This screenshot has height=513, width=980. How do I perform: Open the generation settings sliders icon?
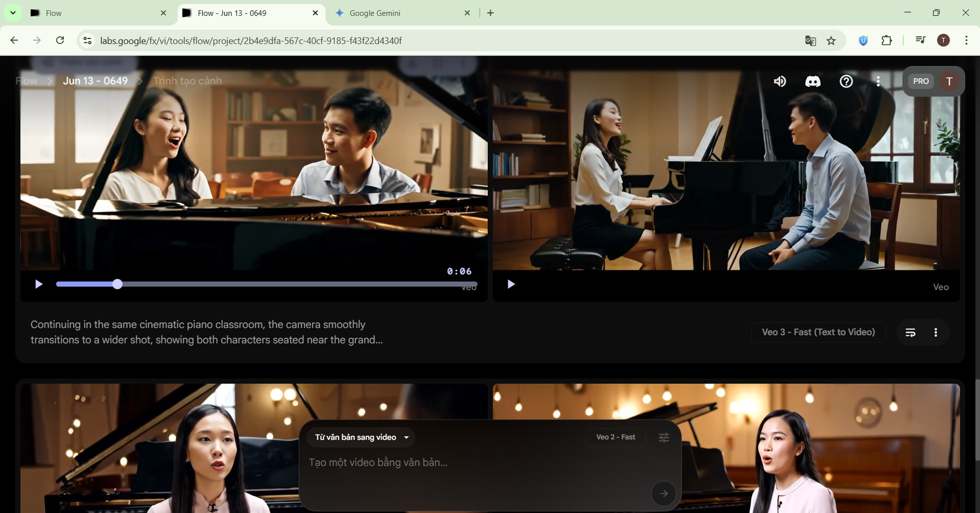tap(664, 437)
